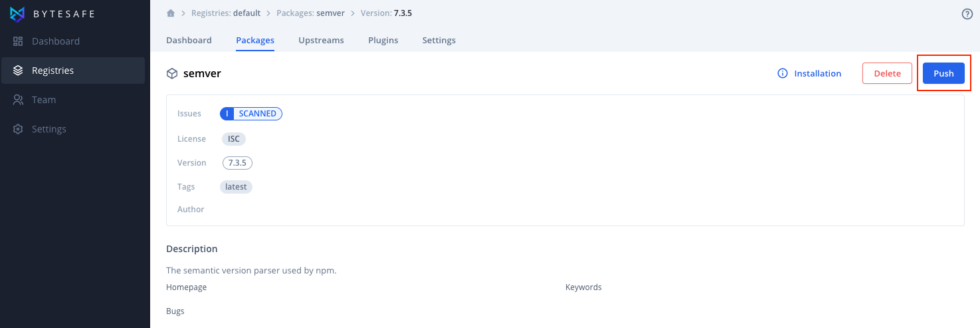Click the Dashboard sidebar icon
980x328 pixels.
(19, 41)
